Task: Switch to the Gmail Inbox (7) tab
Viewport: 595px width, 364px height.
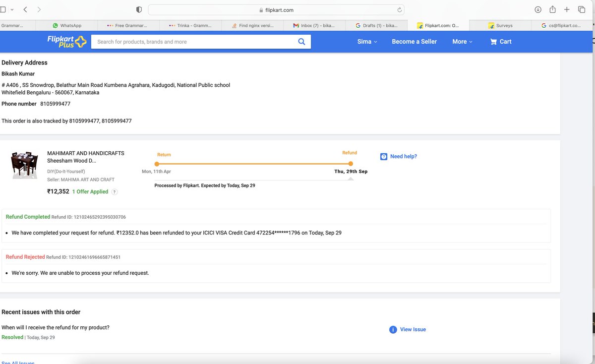Action: pyautogui.click(x=313, y=25)
